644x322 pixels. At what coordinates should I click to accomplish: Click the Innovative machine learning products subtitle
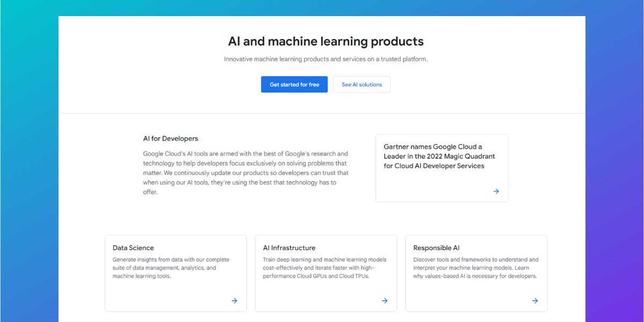pyautogui.click(x=326, y=59)
